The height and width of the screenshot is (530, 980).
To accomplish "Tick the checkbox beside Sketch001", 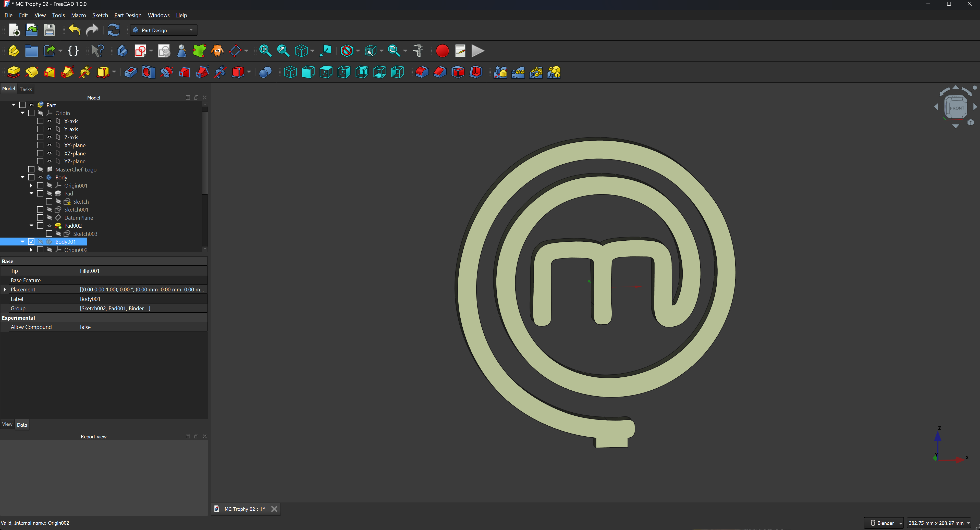I will click(40, 209).
